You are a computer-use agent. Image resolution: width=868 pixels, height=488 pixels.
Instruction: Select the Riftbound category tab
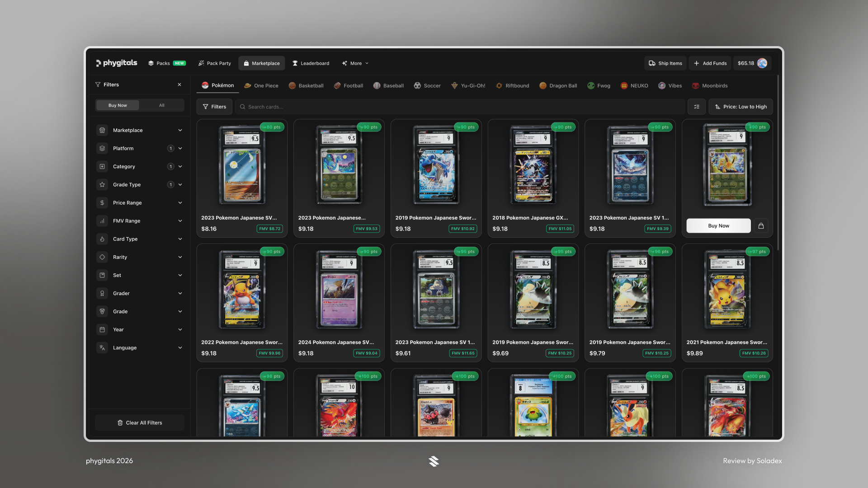(513, 85)
